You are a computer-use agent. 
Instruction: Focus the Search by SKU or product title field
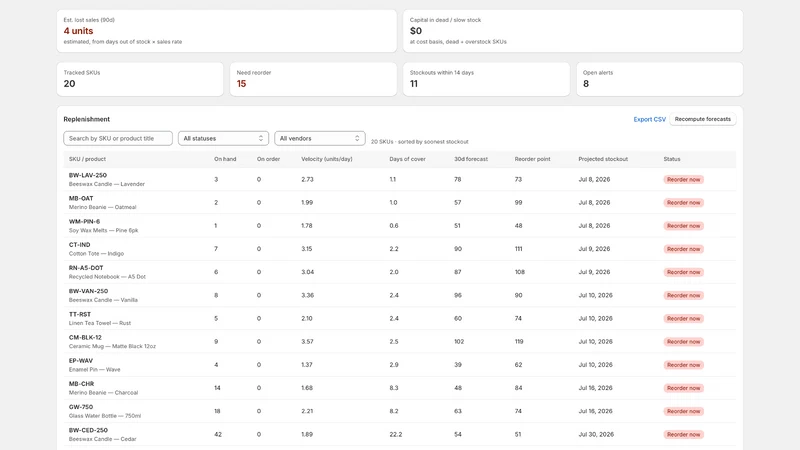[x=118, y=138]
